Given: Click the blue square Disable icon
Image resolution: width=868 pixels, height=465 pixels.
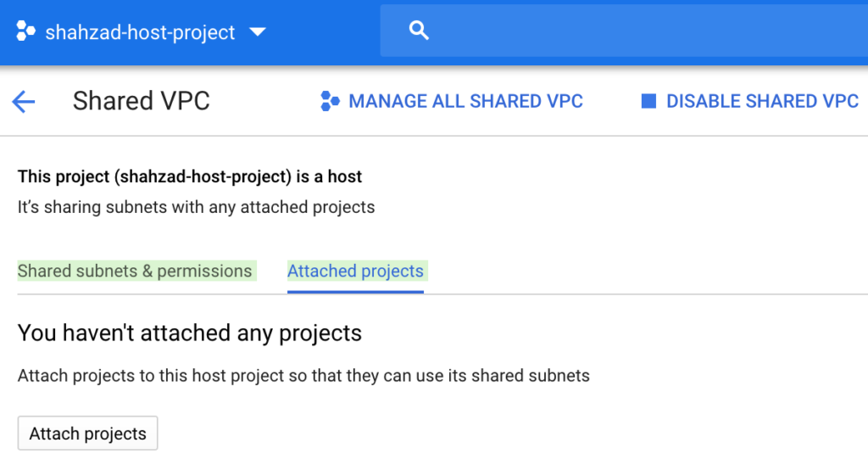Looking at the screenshot, I should pos(648,101).
